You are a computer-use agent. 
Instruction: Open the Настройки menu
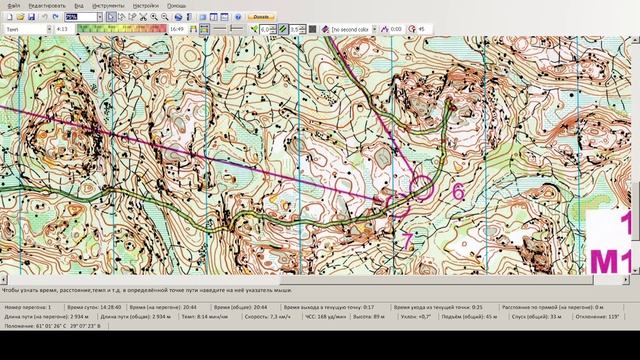click(x=146, y=6)
